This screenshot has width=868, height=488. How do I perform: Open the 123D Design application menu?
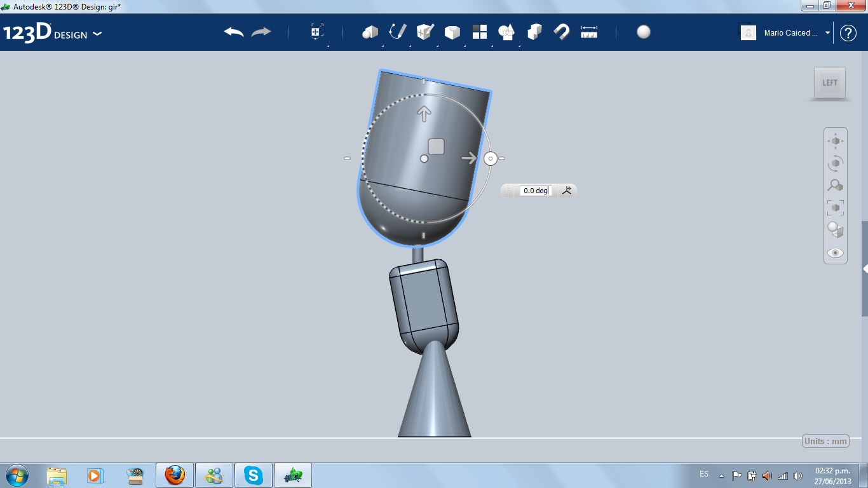click(52, 33)
